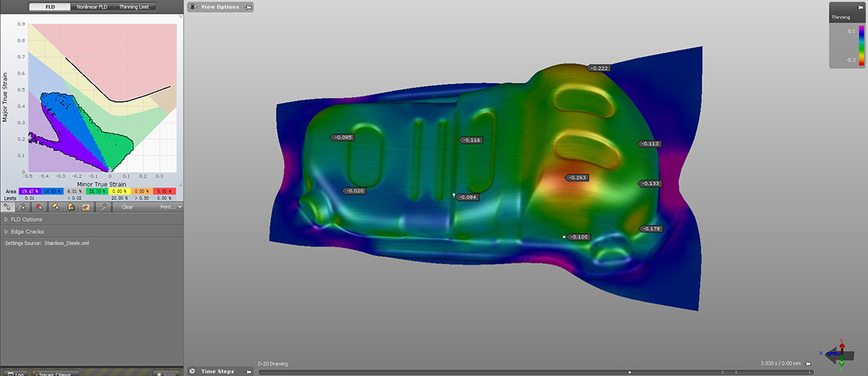This screenshot has height=376, width=868.
Task: Click the yellow 0.00 % area swatch
Action: pos(120,191)
